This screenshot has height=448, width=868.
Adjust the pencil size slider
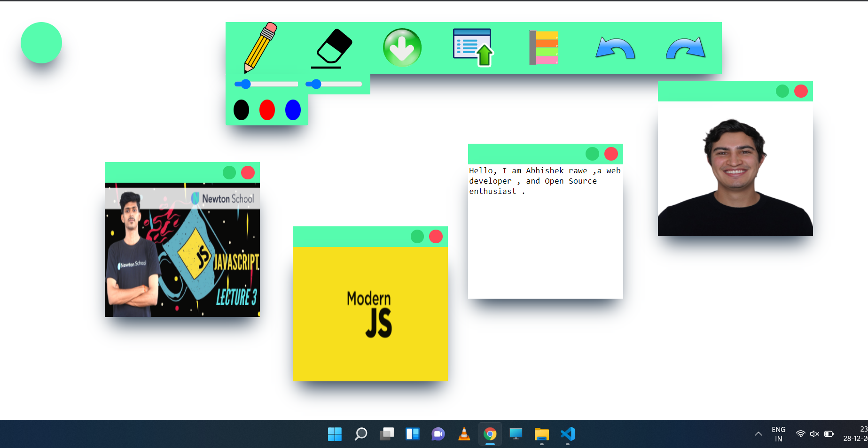266,84
